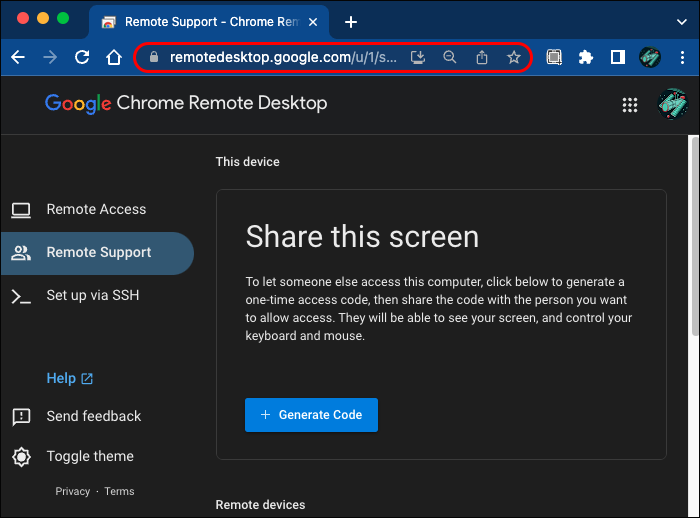Click the Generate Code button

(311, 415)
